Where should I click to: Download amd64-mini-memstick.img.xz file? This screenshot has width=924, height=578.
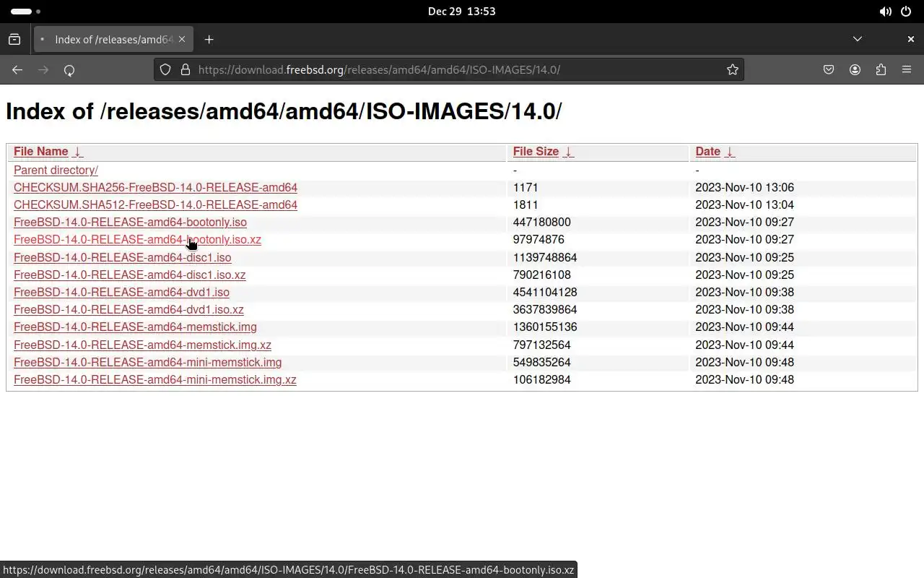(155, 380)
